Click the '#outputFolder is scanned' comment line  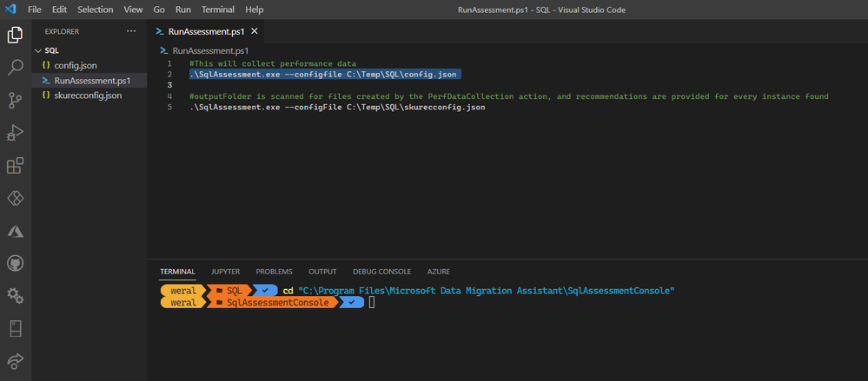pos(509,96)
